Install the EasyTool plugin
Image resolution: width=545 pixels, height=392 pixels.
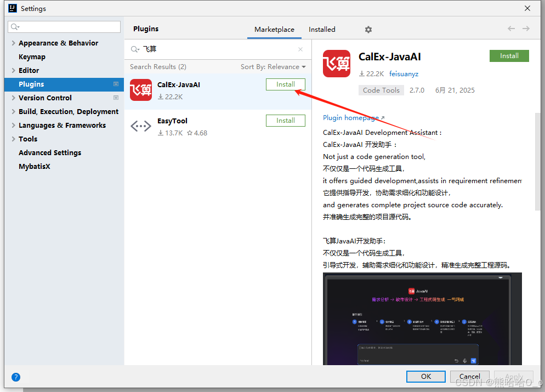point(285,121)
